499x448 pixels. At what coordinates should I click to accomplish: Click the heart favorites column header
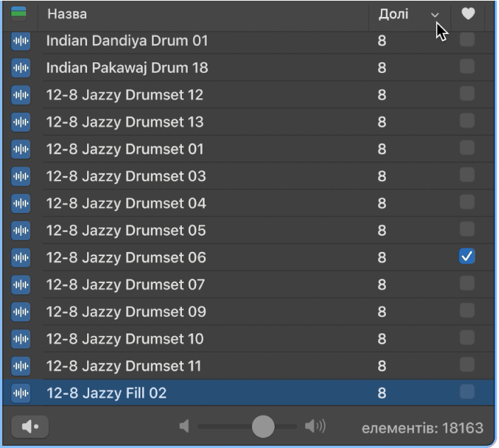[467, 14]
